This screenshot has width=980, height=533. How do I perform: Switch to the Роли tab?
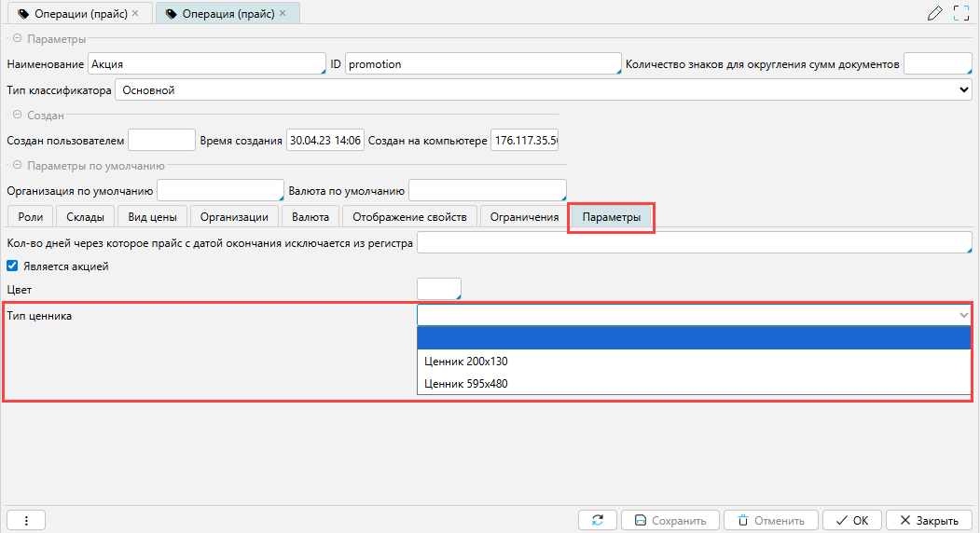30,217
